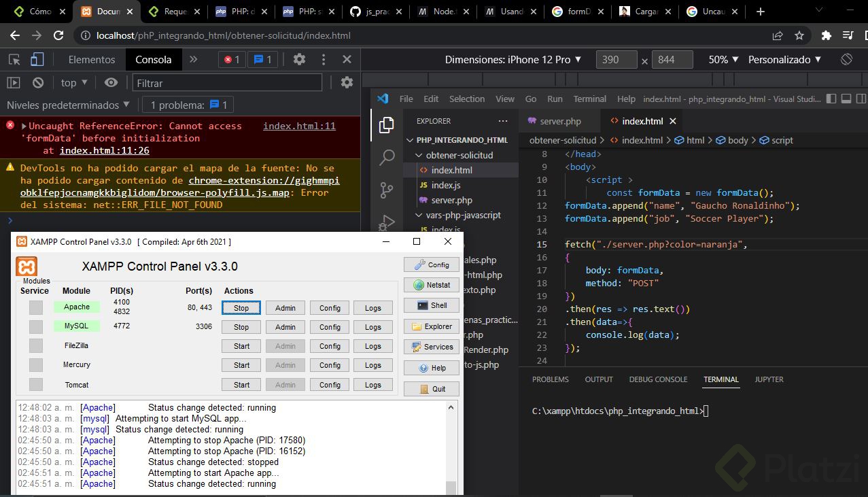
Task: Click the VS Code Explorer files icon
Action: pos(387,125)
